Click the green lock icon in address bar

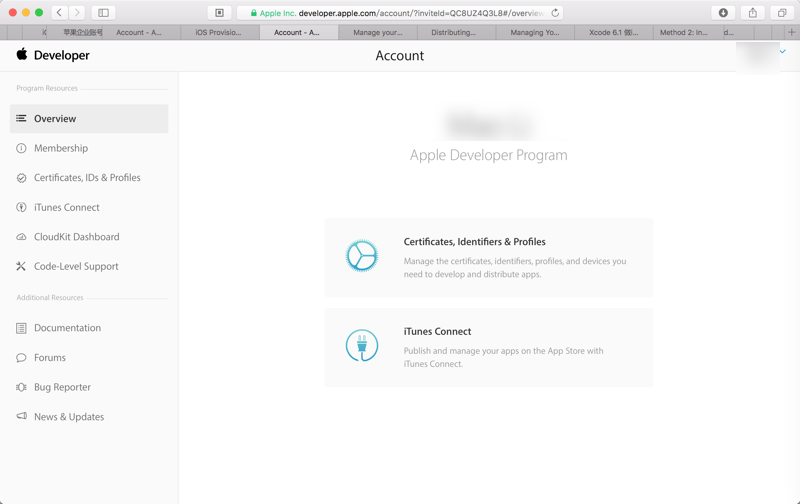(x=254, y=13)
